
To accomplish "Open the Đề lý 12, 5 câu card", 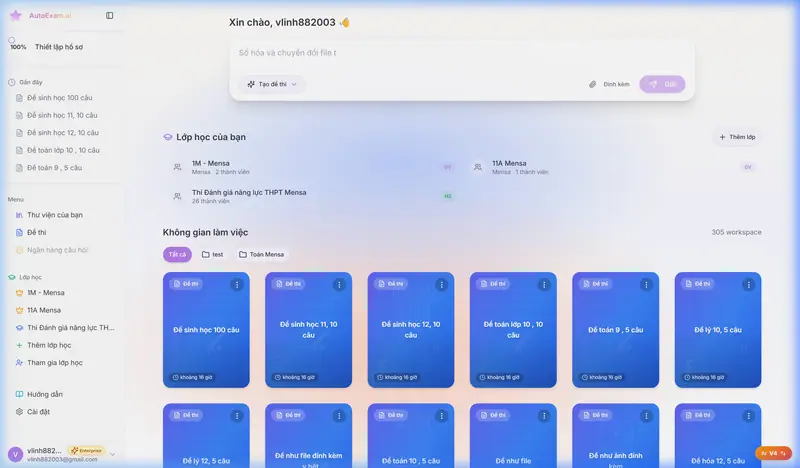I will tap(206, 436).
